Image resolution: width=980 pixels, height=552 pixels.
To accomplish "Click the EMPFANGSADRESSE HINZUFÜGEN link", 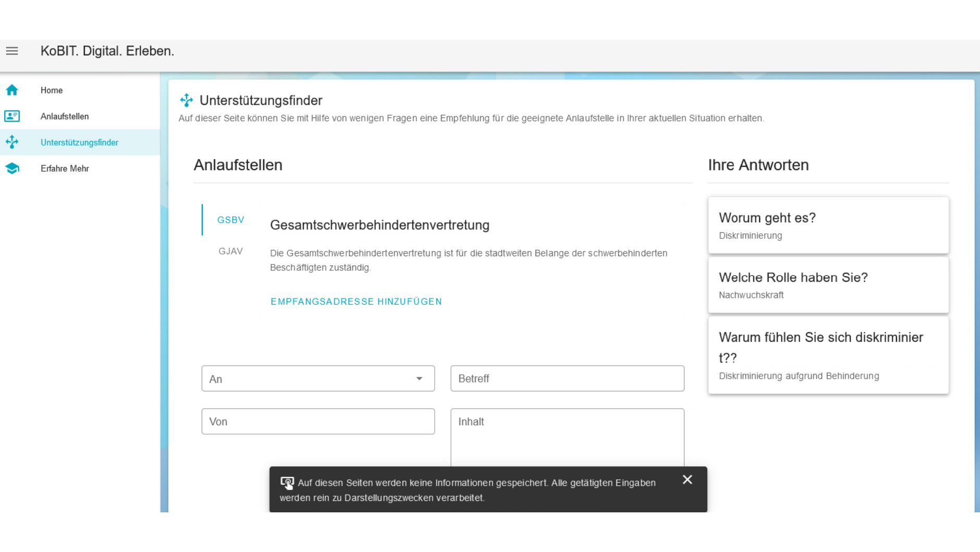I will 356,302.
